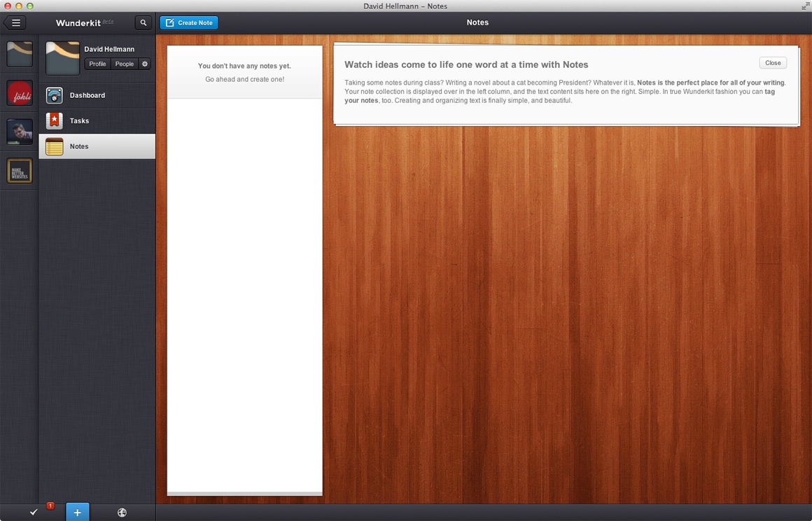The image size is (812, 521).
Task: Switch to the Make Better Websites workspace
Action: click(x=20, y=171)
